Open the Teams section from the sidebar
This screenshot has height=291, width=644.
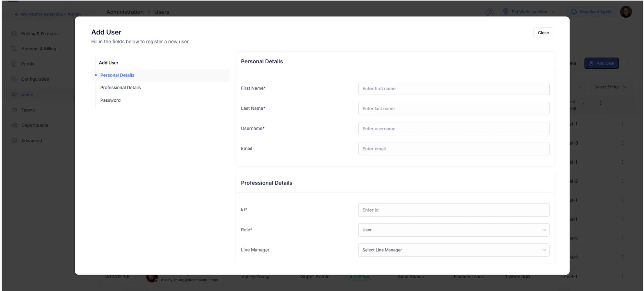coord(14,110)
